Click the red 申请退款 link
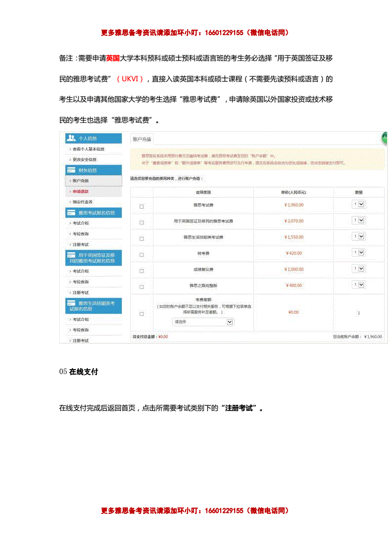The image size is (392, 555). pos(81,191)
